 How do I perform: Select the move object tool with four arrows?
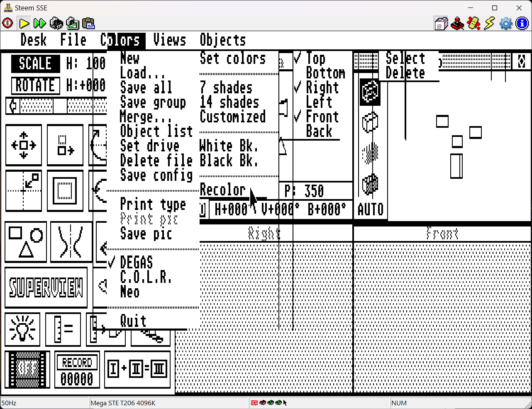23,145
